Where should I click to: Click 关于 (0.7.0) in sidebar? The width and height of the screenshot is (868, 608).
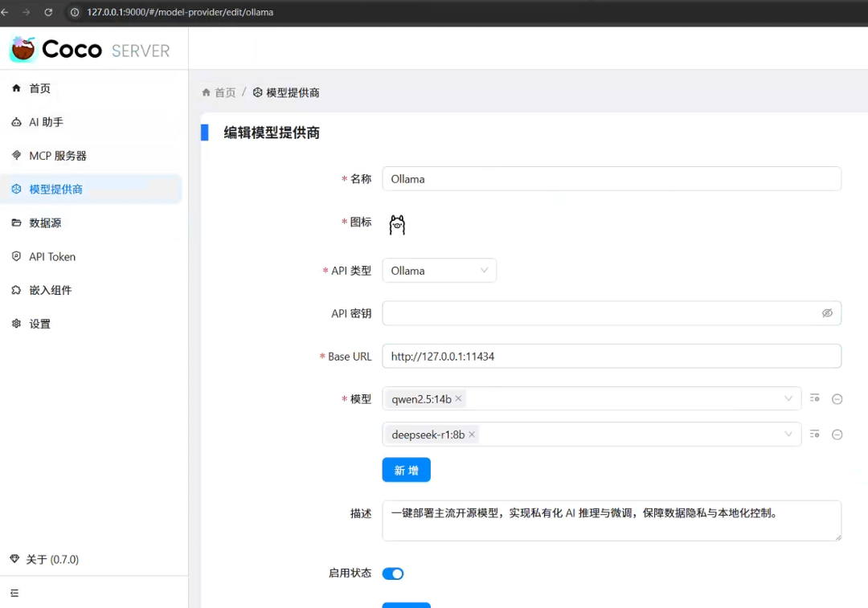52,559
